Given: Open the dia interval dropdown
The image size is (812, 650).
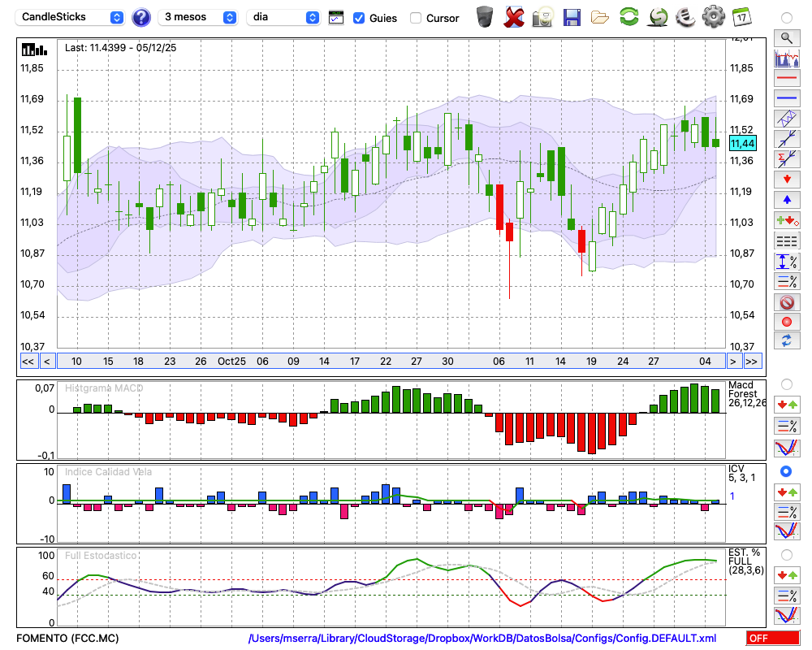Looking at the screenshot, I should 283,17.
